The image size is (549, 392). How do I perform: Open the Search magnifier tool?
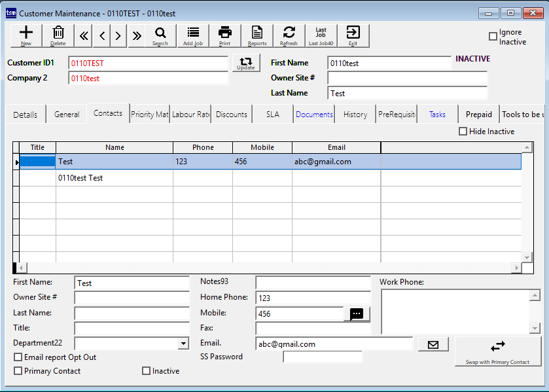160,35
